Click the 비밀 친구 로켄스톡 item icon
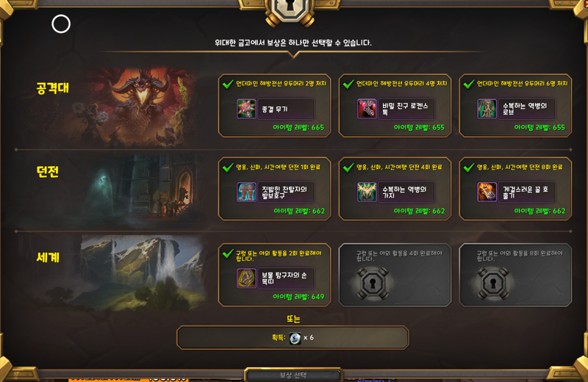Screen dimensions: 588x382 pyautogui.click(x=367, y=109)
